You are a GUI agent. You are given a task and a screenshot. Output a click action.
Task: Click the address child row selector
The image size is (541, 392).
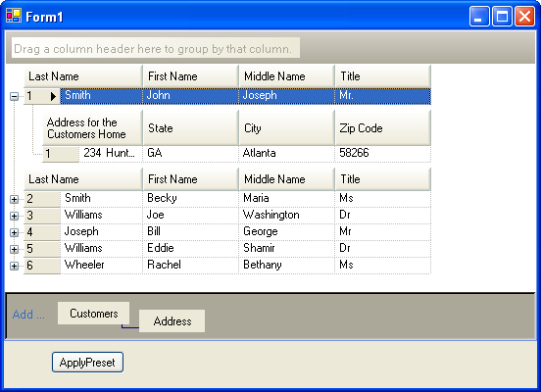(x=61, y=154)
